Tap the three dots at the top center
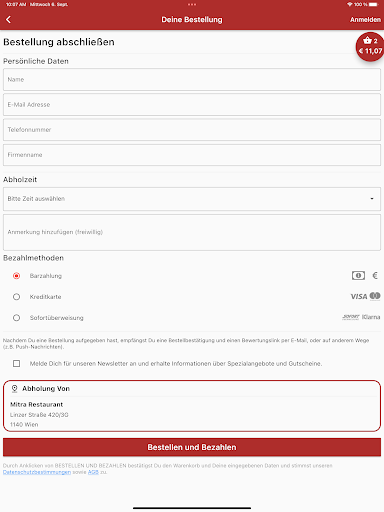This screenshot has height=512, width=384. 192,5
